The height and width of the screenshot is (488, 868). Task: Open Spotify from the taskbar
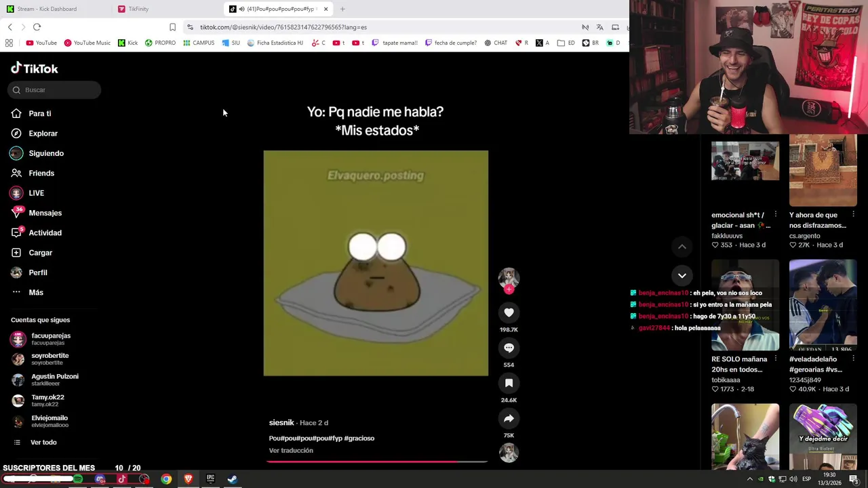point(78,479)
